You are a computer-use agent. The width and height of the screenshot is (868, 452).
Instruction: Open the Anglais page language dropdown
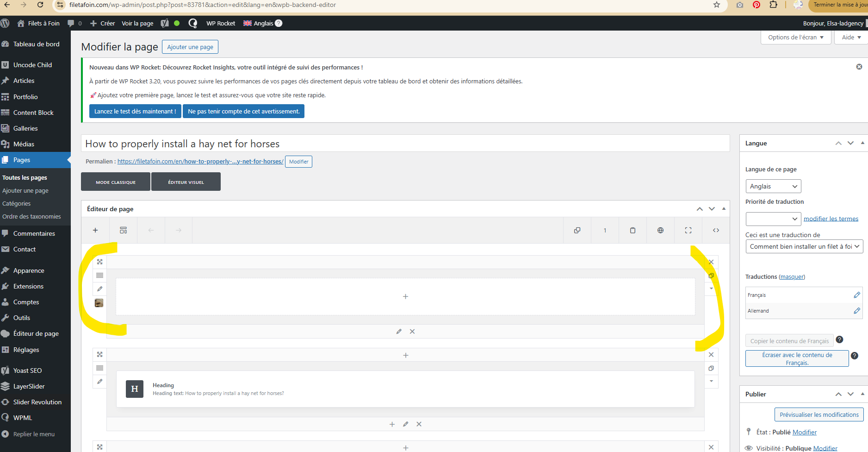(773, 186)
